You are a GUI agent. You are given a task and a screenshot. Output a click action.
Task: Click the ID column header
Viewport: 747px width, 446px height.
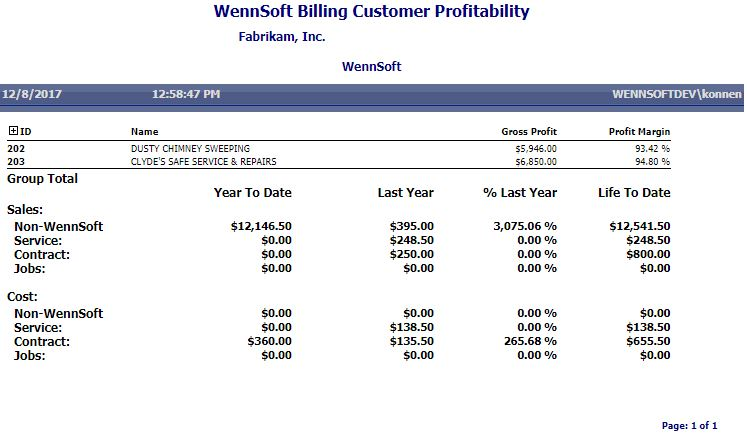[x=25, y=131]
